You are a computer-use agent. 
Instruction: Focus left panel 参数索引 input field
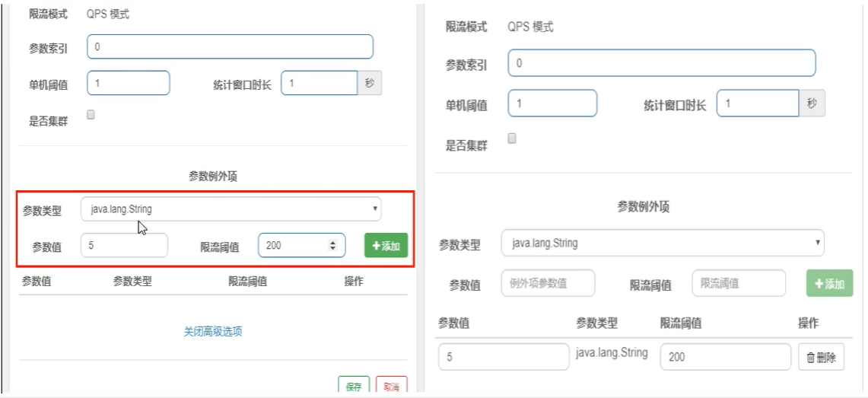tap(231, 46)
